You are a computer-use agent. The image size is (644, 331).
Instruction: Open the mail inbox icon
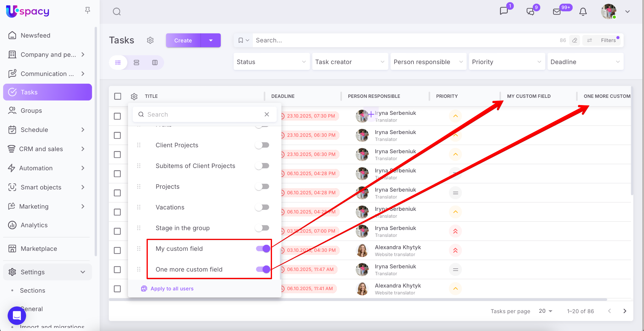tap(557, 12)
